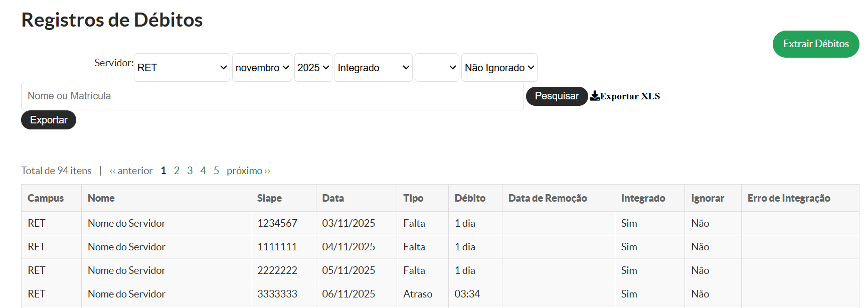Click the Pesquisar button
Image resolution: width=868 pixels, height=308 pixels.
[557, 96]
